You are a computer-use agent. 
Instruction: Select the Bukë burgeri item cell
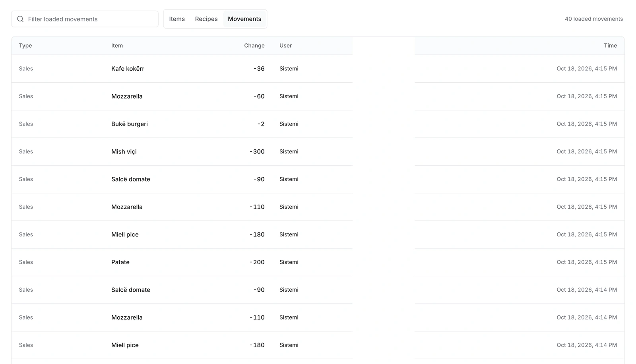(130, 124)
